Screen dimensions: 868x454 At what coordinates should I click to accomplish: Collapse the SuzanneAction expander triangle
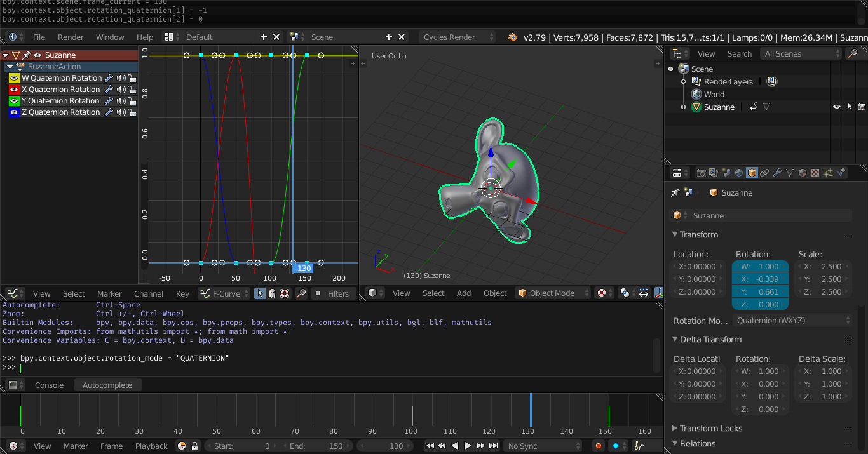pyautogui.click(x=10, y=67)
